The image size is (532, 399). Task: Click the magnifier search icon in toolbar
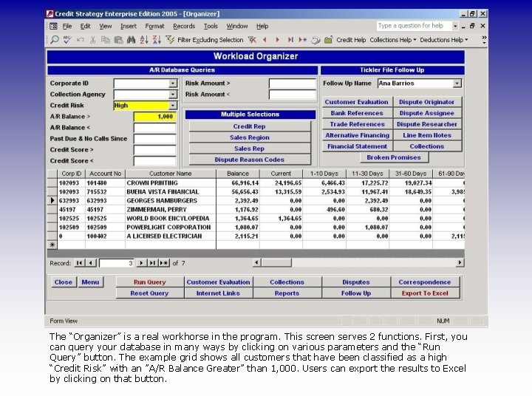click(55, 40)
